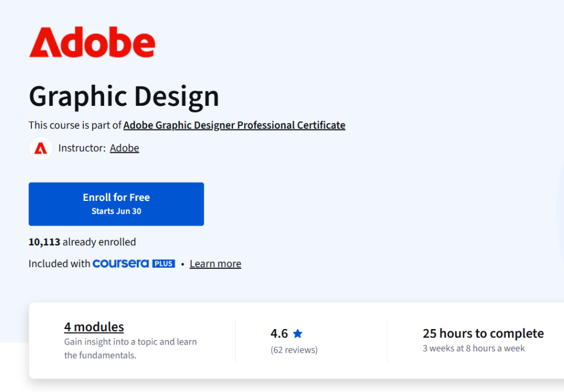
Task: Click the Coursera wordmark logo
Action: pyautogui.click(x=121, y=263)
